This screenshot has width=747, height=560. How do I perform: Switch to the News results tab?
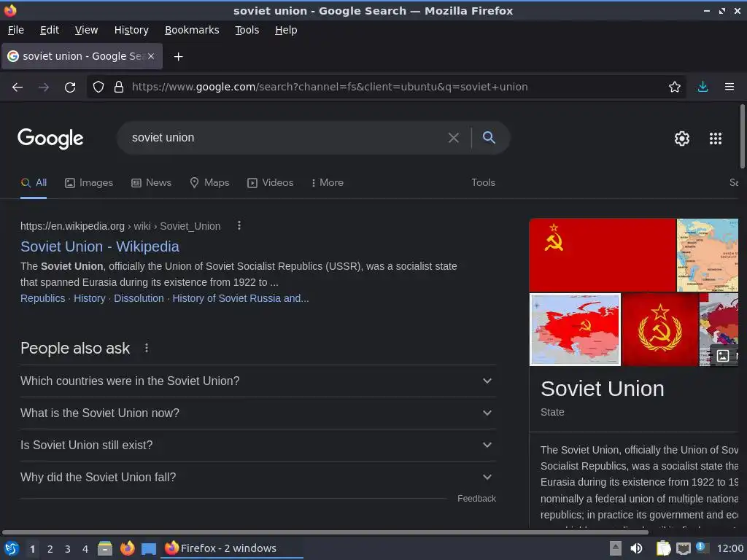(152, 183)
